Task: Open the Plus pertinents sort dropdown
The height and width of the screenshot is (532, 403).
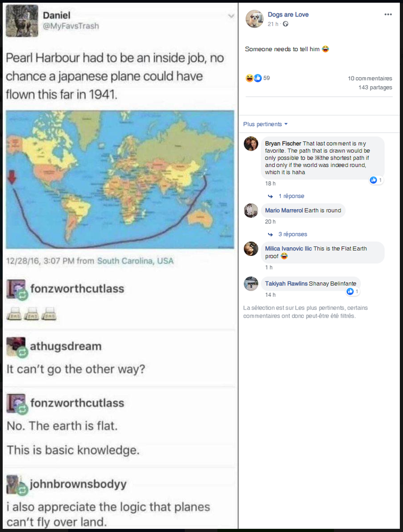Action: pos(265,124)
